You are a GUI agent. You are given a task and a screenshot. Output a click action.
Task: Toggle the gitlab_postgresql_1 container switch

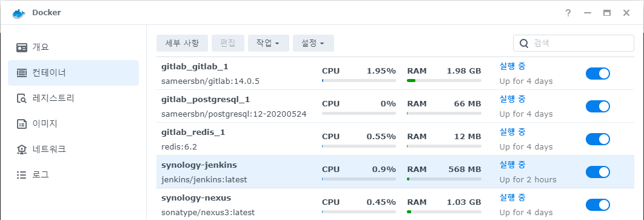[597, 106]
